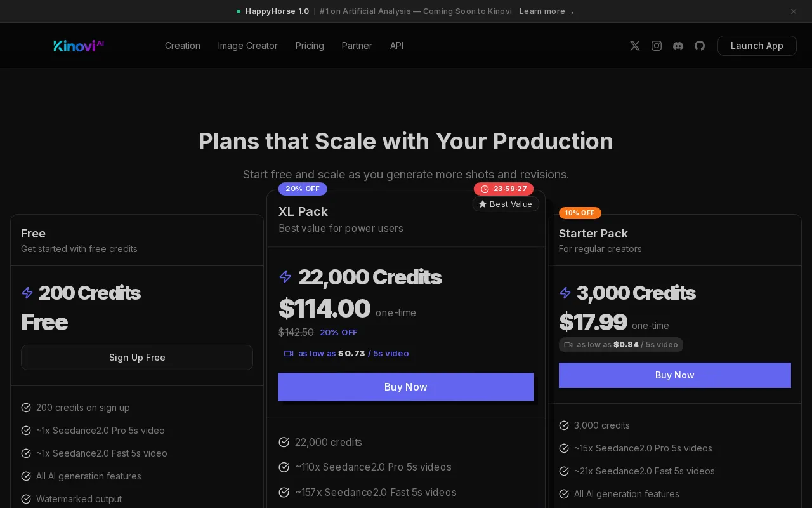Click checkmark beside ~157x Seedance2.0 Fast 5s videos
Image resolution: width=812 pixels, height=508 pixels.
coord(284,493)
